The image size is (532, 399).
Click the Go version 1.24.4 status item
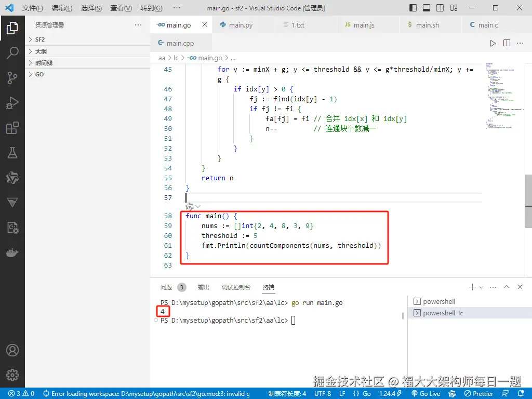click(390, 394)
